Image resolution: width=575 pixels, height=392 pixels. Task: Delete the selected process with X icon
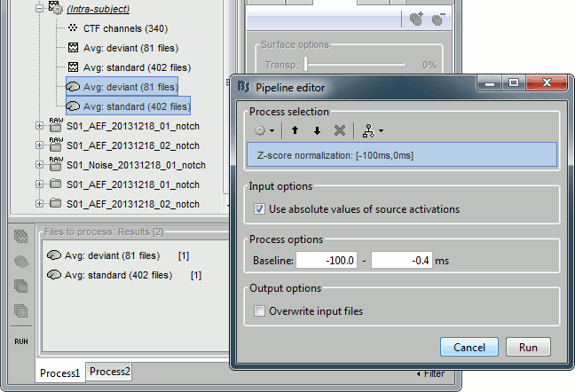339,130
